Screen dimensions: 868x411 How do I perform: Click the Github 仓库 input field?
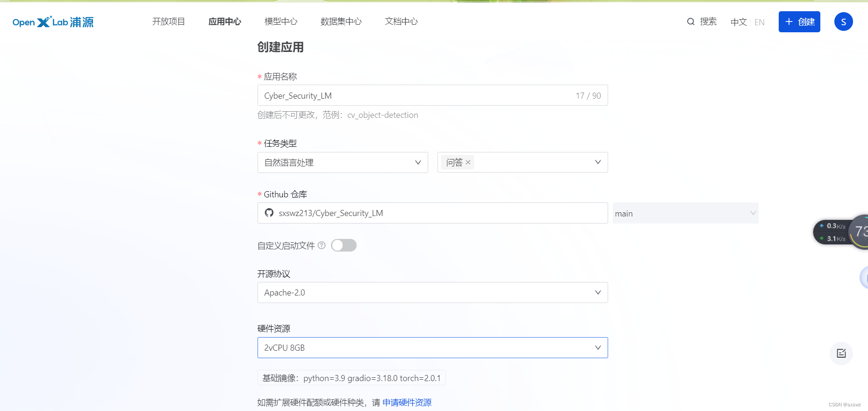point(432,213)
